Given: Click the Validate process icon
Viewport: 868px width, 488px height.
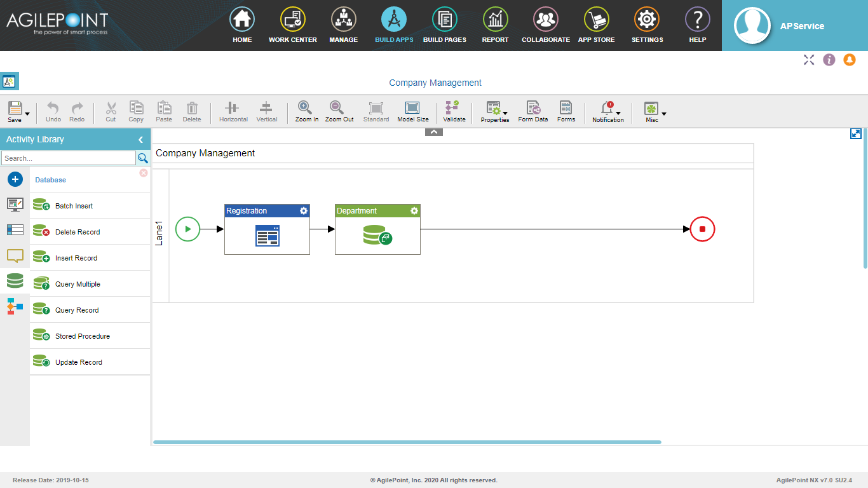Looking at the screenshot, I should [x=454, y=108].
